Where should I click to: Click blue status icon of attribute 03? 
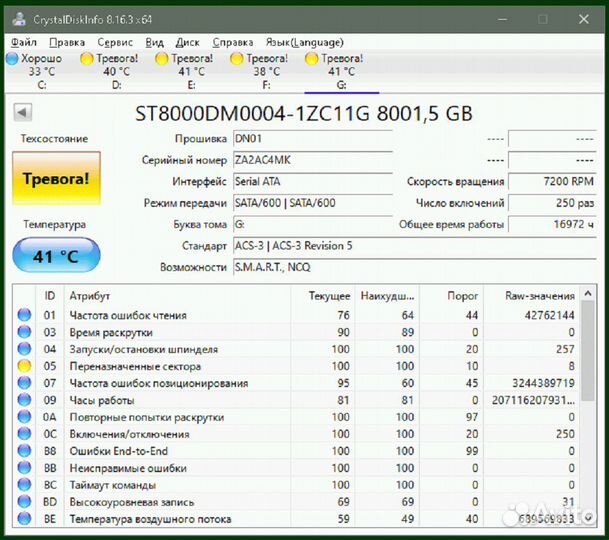[x=24, y=332]
